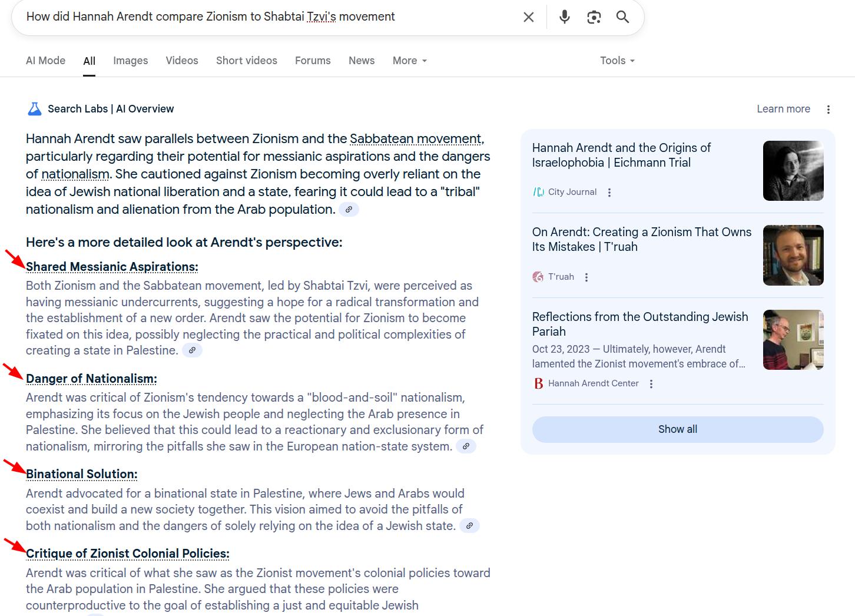Open AI Mode tab
Image resolution: width=855 pixels, height=616 pixels.
[45, 61]
